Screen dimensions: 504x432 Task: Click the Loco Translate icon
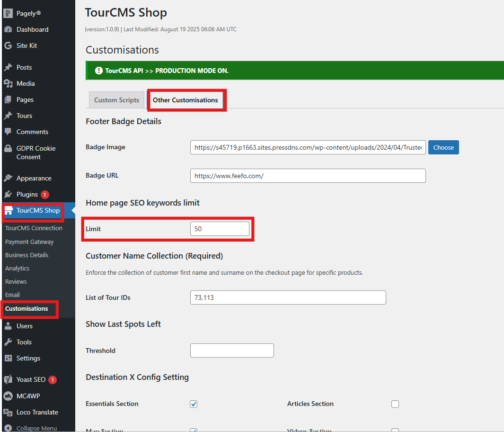[8, 412]
